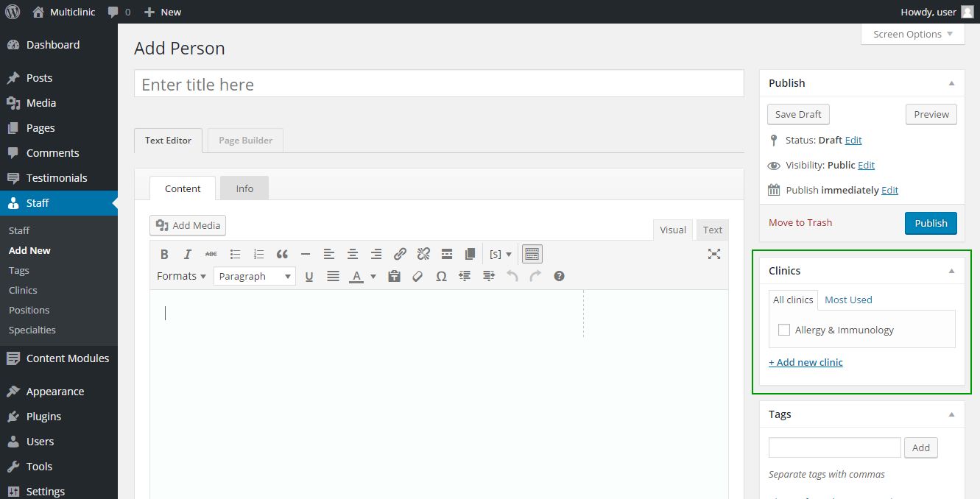Align text left

(329, 254)
